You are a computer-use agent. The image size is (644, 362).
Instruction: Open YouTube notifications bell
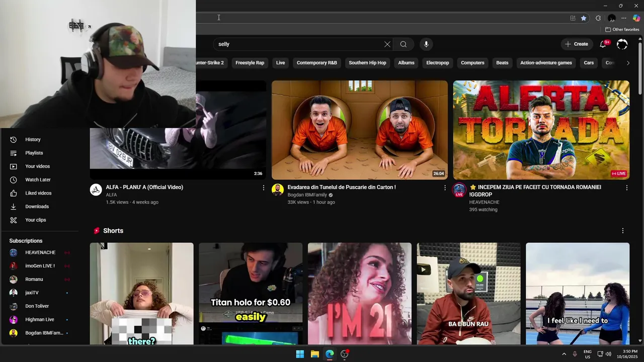coord(603,44)
